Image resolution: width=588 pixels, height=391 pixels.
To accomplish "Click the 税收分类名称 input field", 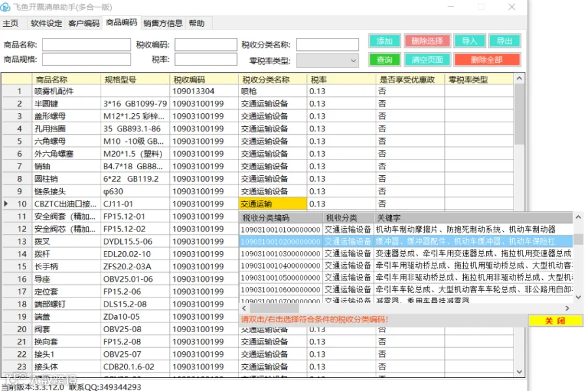I will point(327,44).
